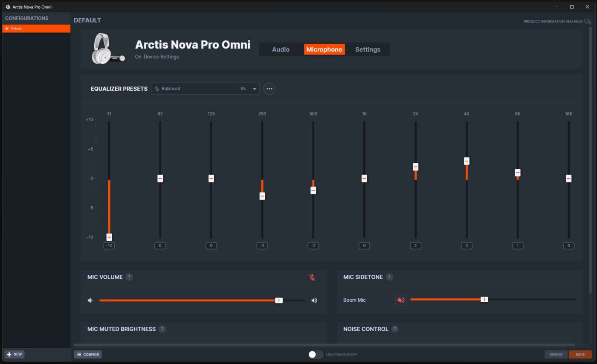Open the Equalizer Presets Balanced dropdown

point(205,89)
